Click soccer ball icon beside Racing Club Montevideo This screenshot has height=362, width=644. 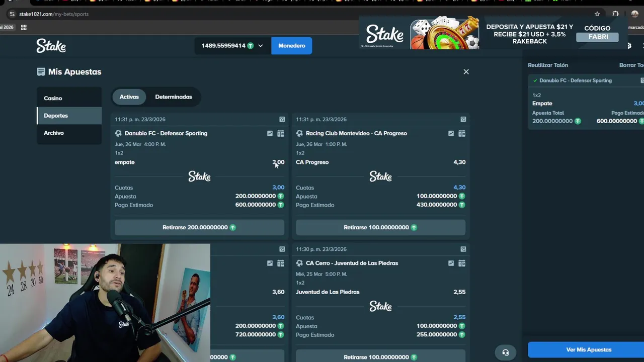[299, 133]
